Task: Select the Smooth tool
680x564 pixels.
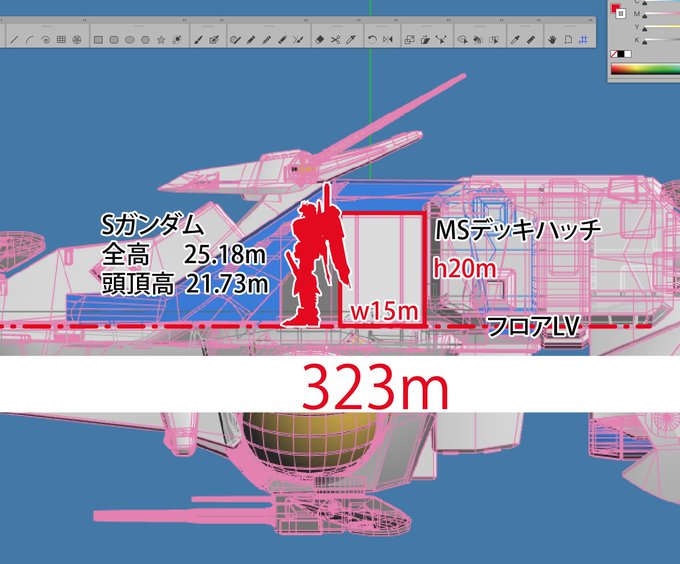Action: pyautogui.click(x=267, y=40)
